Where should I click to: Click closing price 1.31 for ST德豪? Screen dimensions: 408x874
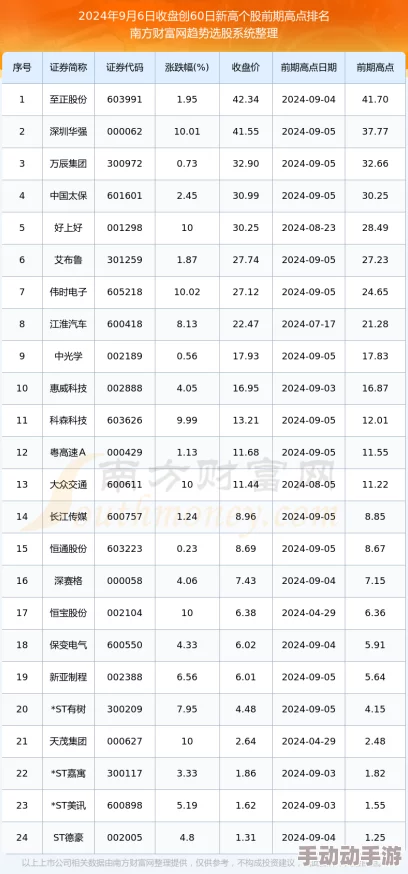point(246,837)
